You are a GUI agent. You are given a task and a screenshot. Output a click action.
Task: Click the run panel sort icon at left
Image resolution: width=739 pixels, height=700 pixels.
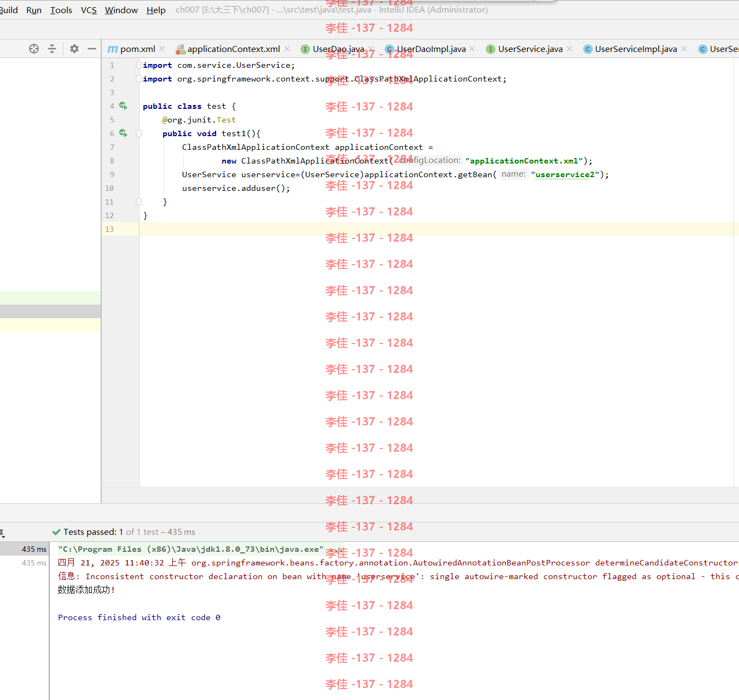(x=2, y=532)
